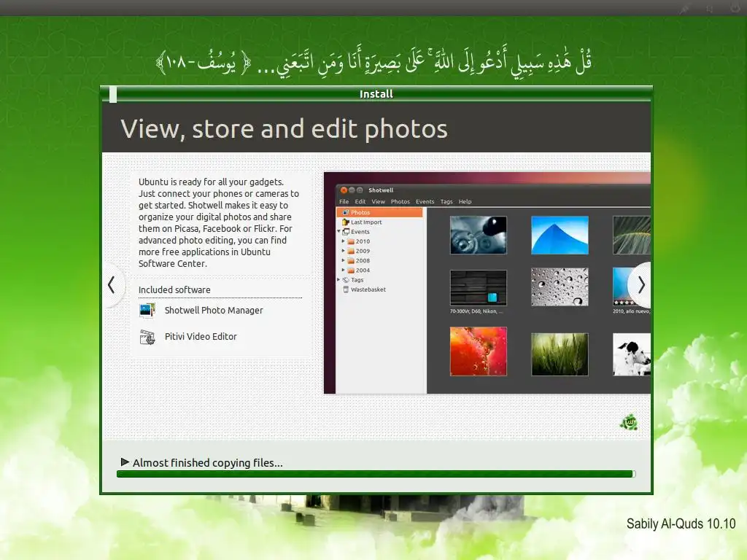Go to the previous slide arrow
Screen dimensions: 747x560
pos(112,285)
